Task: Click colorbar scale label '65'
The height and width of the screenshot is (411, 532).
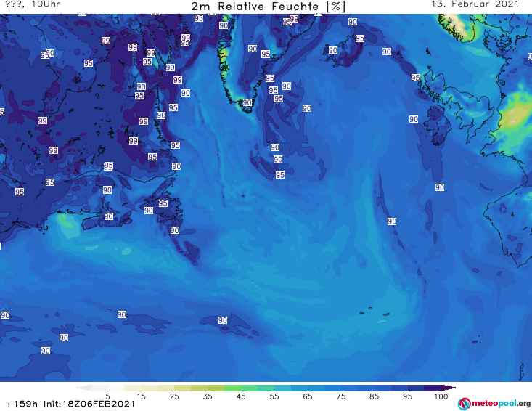Action: pos(308,396)
